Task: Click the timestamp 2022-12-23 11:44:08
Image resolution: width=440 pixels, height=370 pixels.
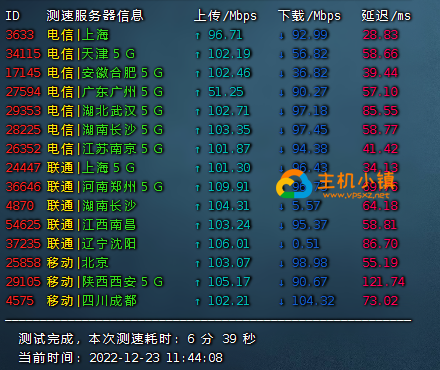Action: tap(156, 358)
